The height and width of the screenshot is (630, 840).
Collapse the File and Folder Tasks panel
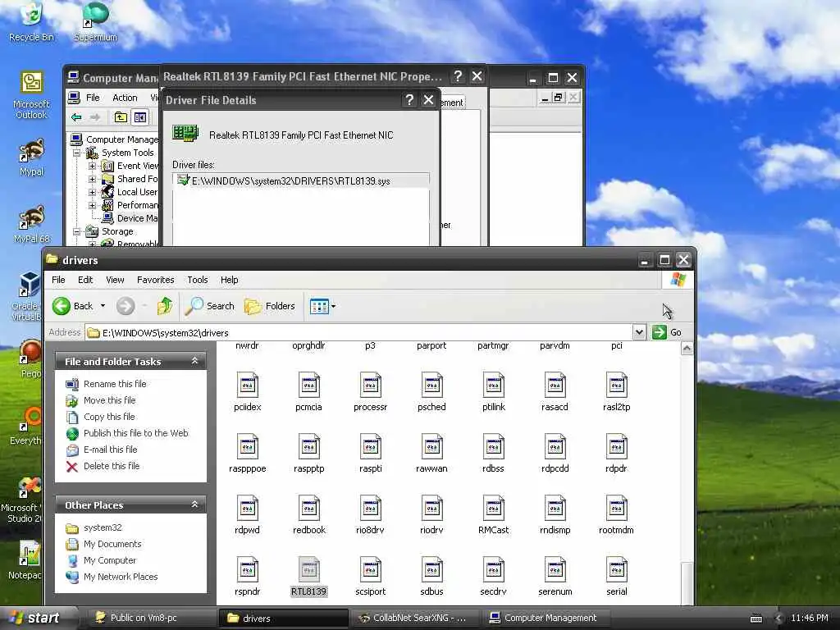coord(194,361)
